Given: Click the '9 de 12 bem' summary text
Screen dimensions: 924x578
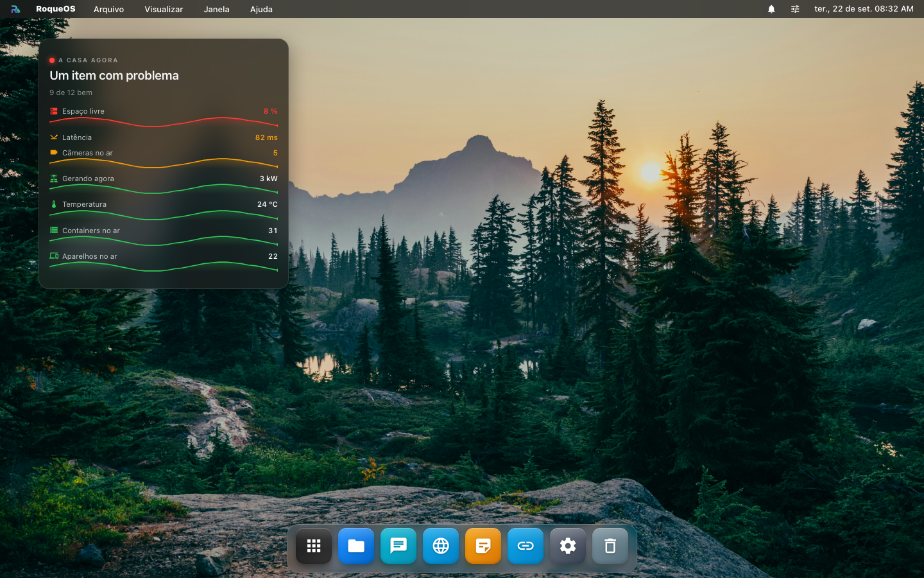Looking at the screenshot, I should [71, 92].
